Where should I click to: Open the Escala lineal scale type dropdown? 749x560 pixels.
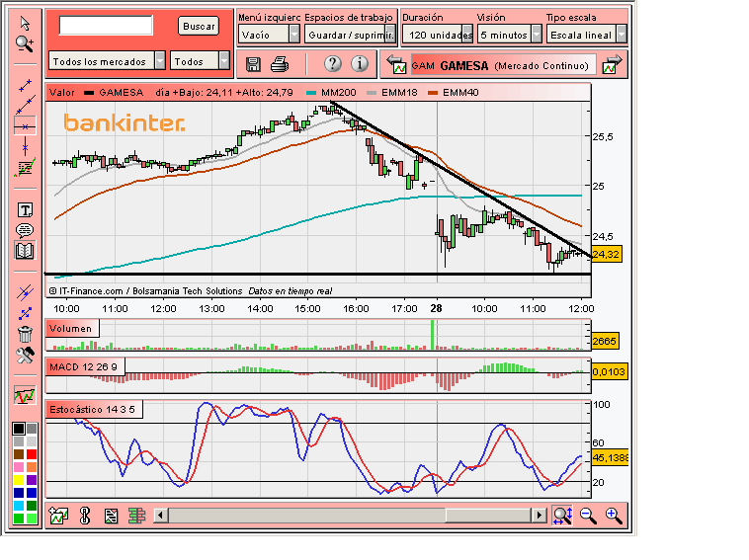coord(586,35)
